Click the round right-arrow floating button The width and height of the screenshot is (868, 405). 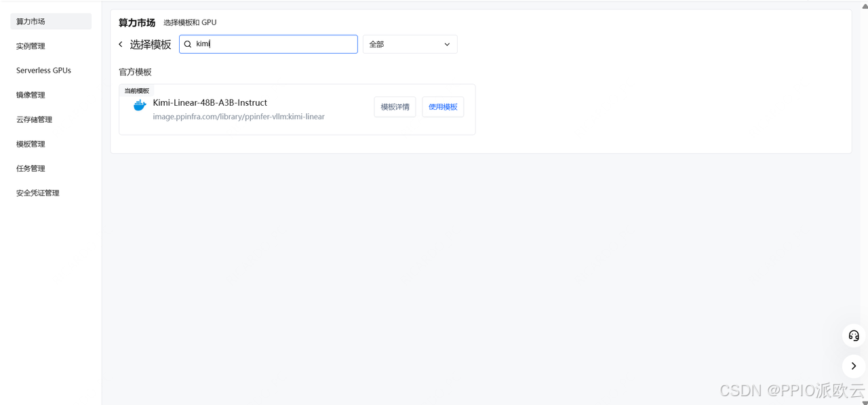point(854,366)
